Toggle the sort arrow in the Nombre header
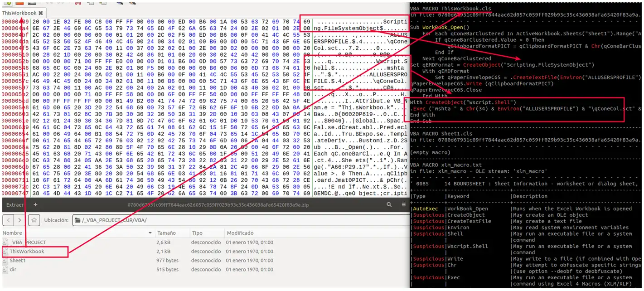This screenshot has height=291, width=644. [150, 233]
